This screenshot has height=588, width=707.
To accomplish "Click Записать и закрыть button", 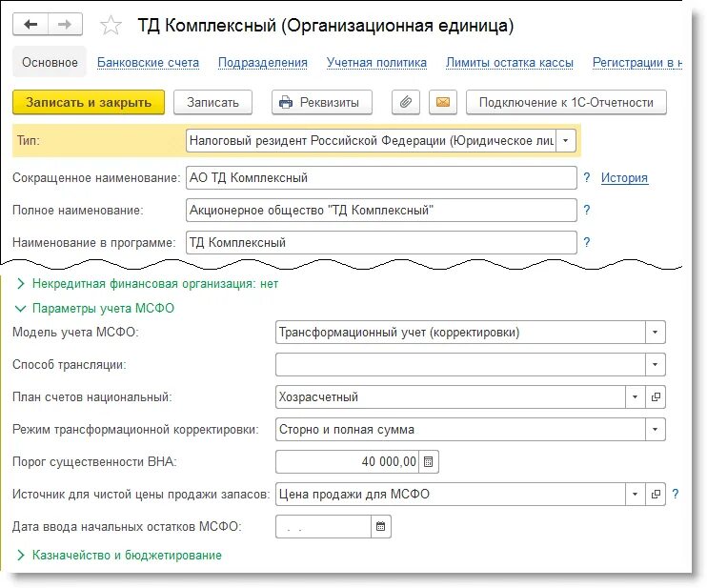I will coord(89,102).
